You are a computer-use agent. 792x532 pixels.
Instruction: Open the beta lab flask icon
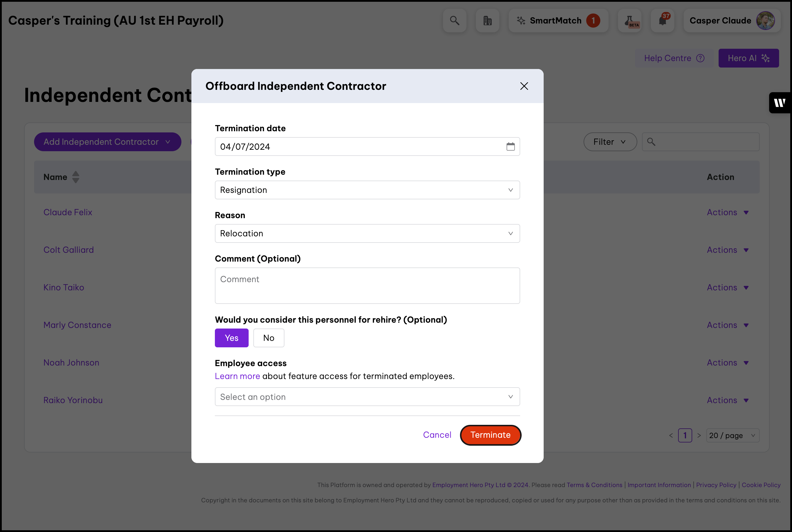pos(629,21)
